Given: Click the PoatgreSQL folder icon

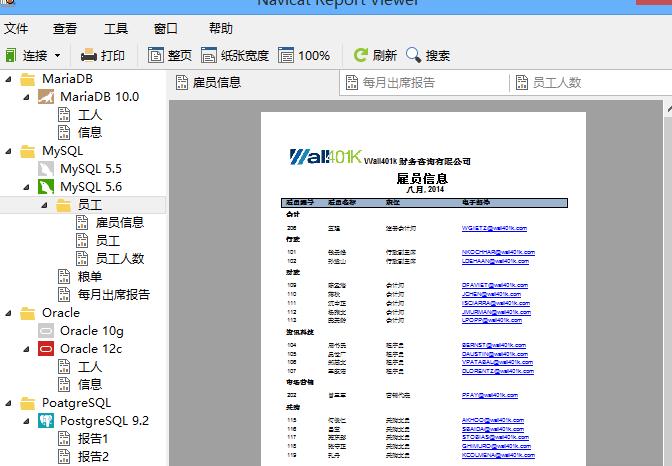Looking at the screenshot, I should pyautogui.click(x=27, y=403).
